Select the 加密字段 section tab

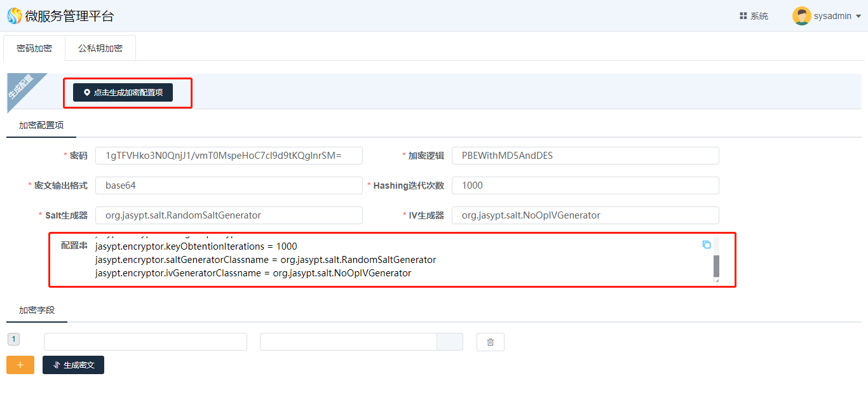click(37, 311)
